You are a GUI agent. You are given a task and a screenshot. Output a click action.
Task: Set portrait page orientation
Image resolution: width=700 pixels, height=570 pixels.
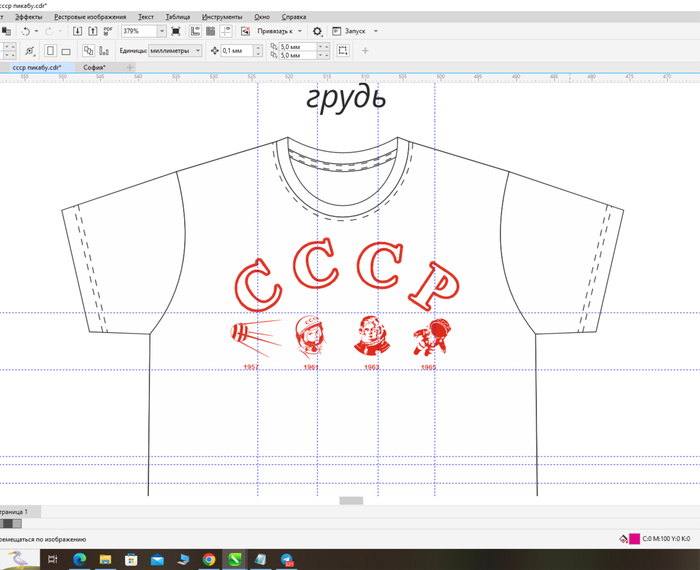coord(50,51)
